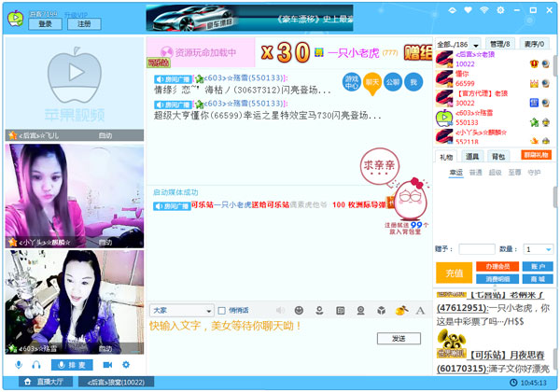The height and width of the screenshot is (392, 560).
Task: Select the 幸运 gift category
Action: 456,173
